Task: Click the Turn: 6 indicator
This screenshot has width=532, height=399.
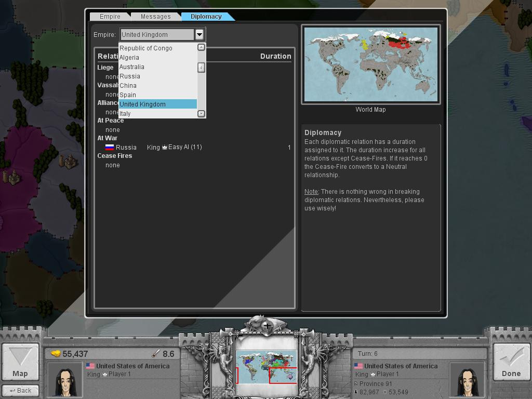Action: pos(368,353)
